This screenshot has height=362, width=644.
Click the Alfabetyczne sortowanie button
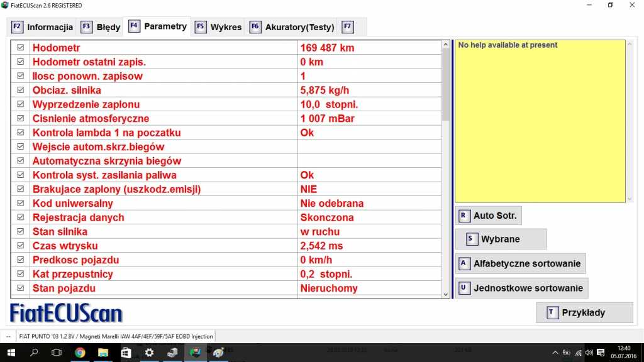pos(521,263)
